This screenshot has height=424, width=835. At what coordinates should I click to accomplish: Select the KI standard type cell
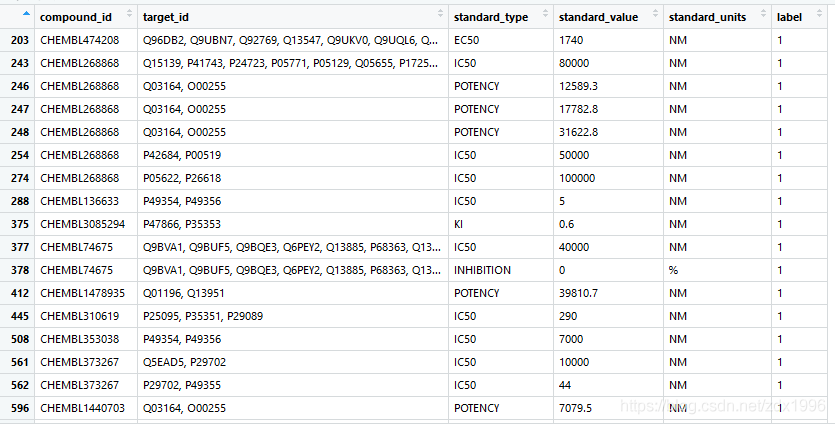click(x=459, y=224)
